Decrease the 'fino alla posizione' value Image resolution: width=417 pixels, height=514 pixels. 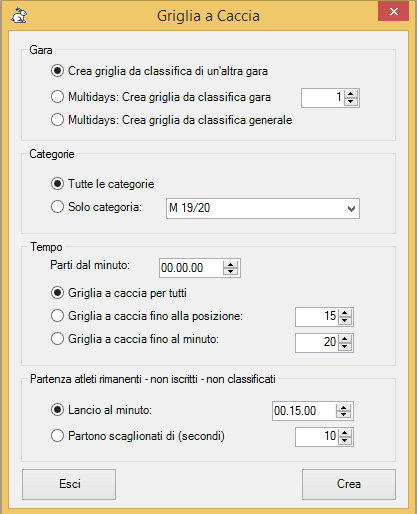pyautogui.click(x=345, y=321)
